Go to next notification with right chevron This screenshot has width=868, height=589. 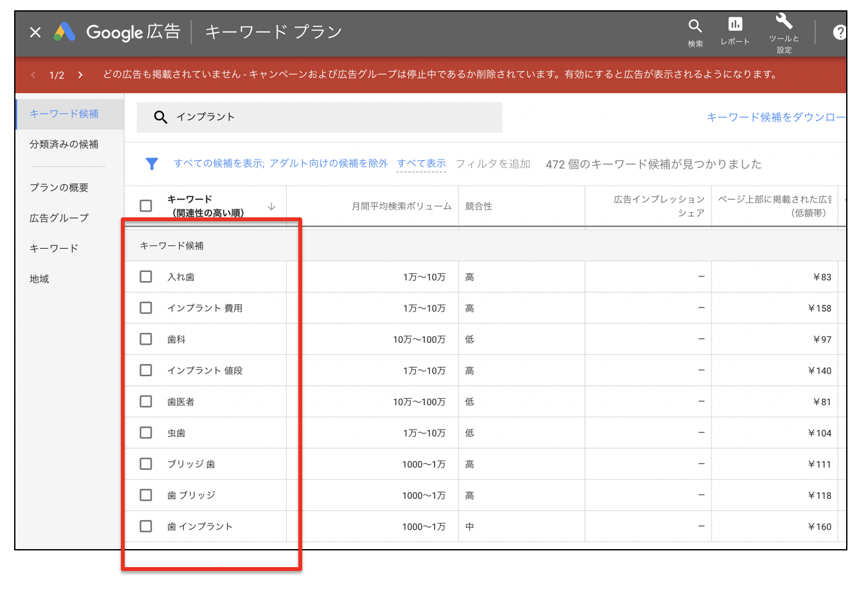(80, 75)
